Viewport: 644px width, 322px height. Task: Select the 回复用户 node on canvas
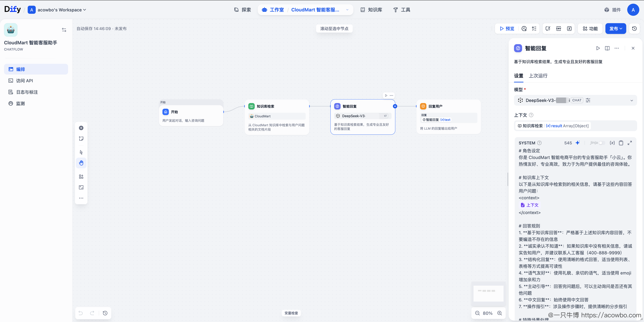point(448,117)
